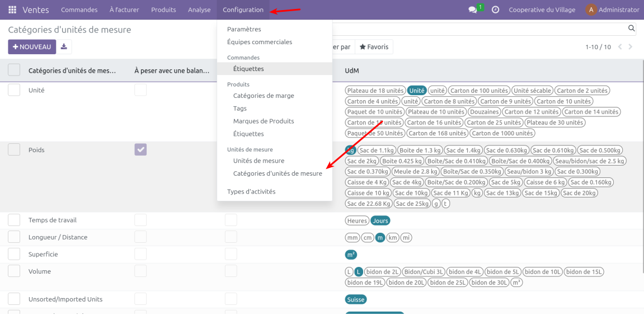Open Cooperative du Village company switcher

point(541,10)
